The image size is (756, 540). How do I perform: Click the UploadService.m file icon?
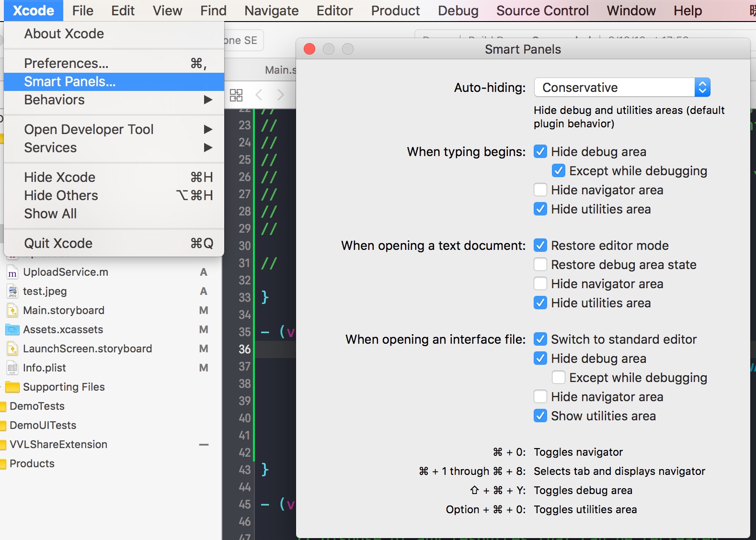(12, 273)
